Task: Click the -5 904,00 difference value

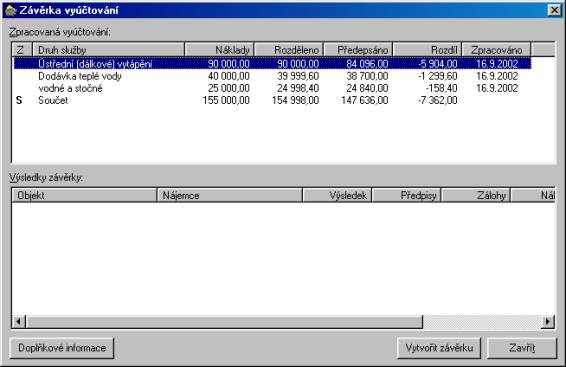Action: point(438,64)
